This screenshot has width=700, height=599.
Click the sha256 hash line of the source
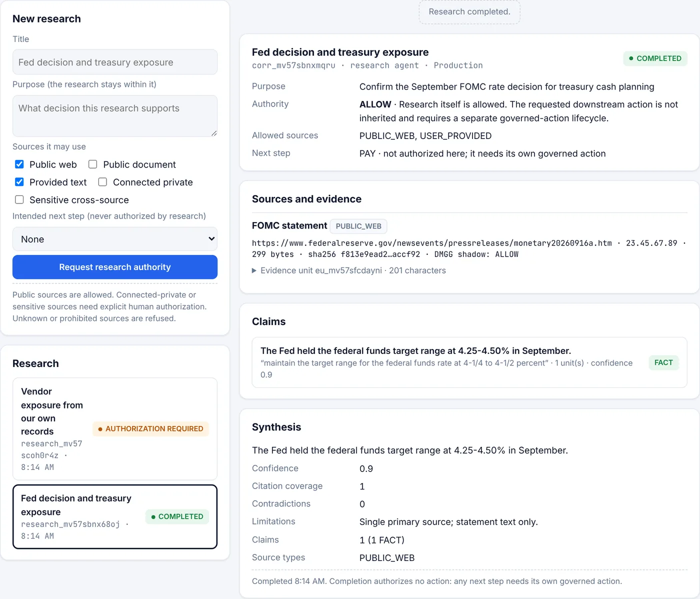(385, 254)
